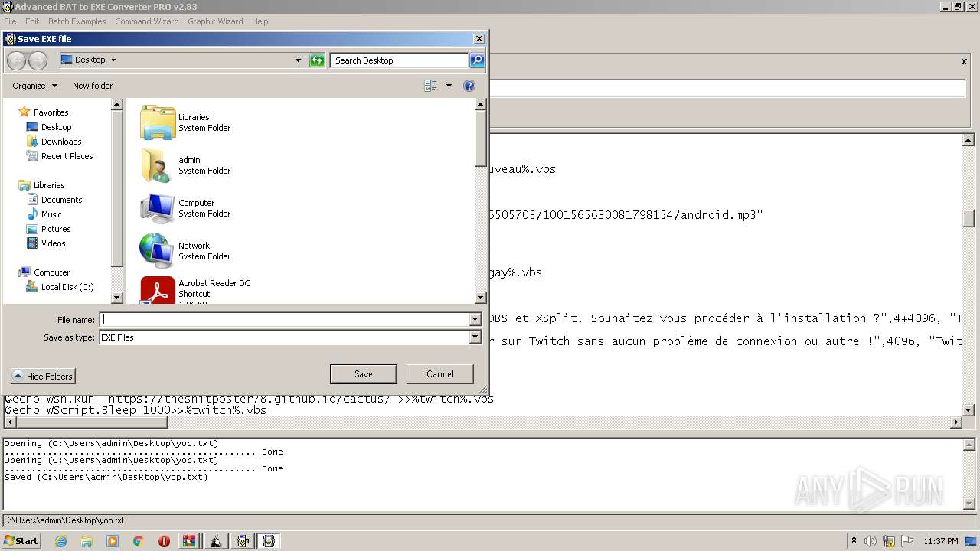Viewport: 980px width, 551px height.
Task: Open Windows Media Player on the taskbar
Action: coord(113,541)
